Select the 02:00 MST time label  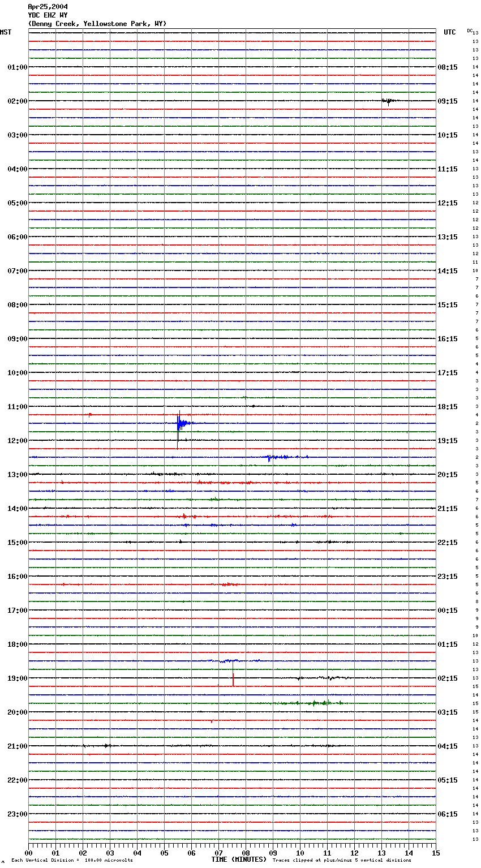click(x=18, y=101)
